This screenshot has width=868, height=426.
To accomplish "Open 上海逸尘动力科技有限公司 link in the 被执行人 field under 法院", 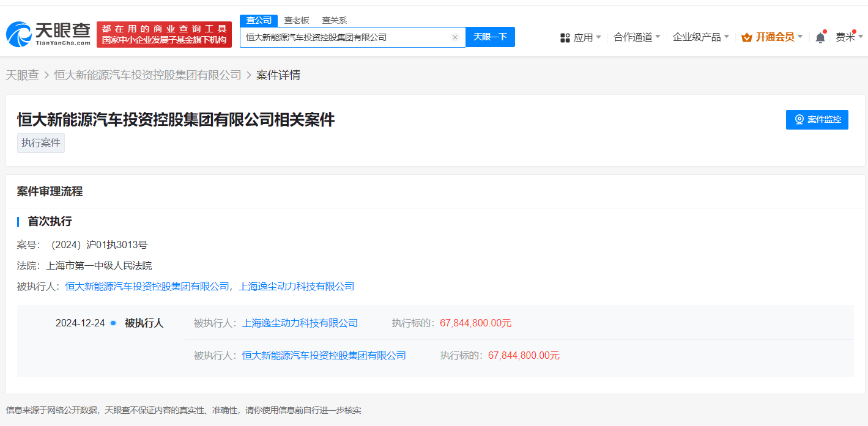I will (x=297, y=286).
